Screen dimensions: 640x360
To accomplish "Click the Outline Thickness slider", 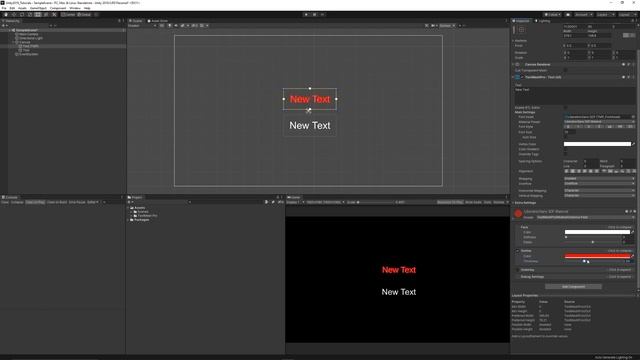I will pos(594,261).
